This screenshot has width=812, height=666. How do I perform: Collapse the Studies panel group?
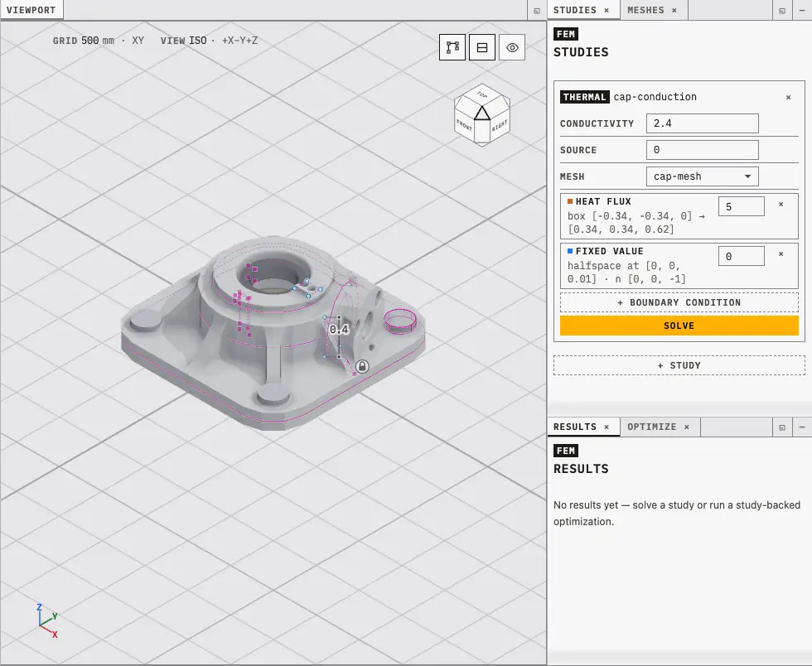(x=802, y=11)
